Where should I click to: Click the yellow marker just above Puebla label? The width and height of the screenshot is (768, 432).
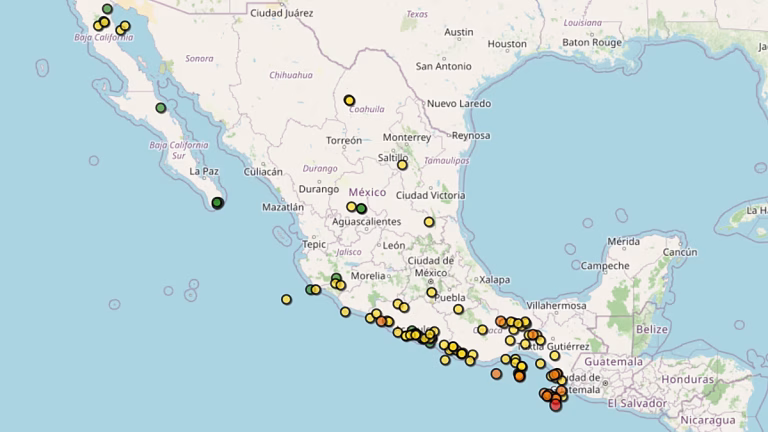point(432,292)
